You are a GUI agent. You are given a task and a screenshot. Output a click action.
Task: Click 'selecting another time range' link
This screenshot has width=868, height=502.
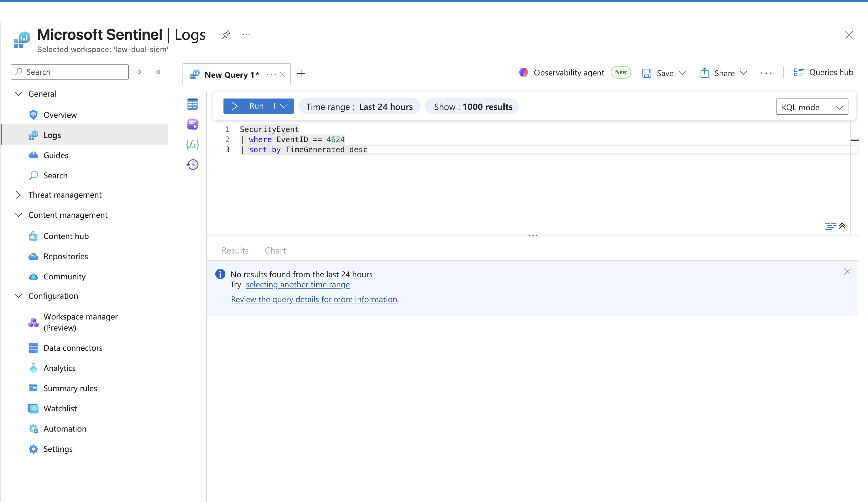click(298, 284)
